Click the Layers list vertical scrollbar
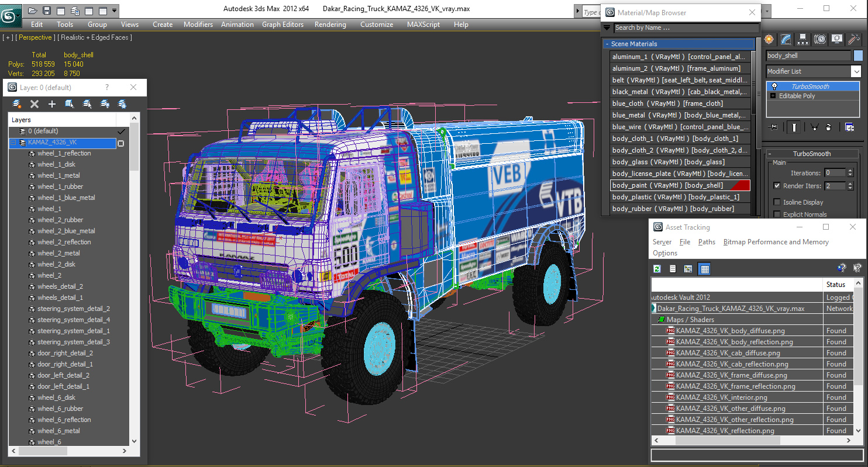Image resolution: width=868 pixels, height=467 pixels. point(135,281)
